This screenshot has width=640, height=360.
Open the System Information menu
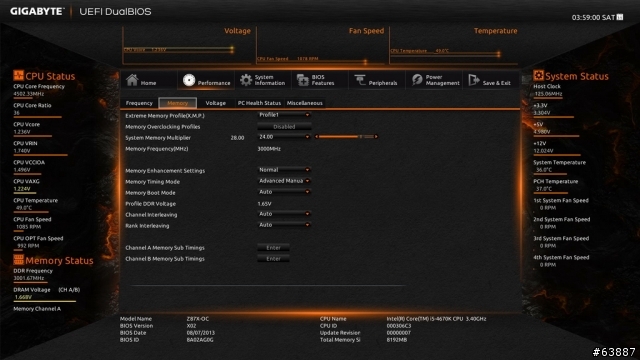click(262, 80)
